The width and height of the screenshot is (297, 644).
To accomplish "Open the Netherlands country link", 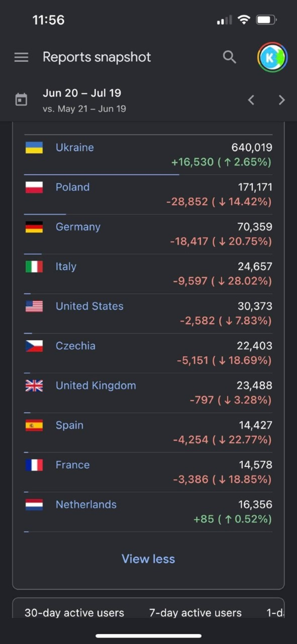I will click(86, 504).
